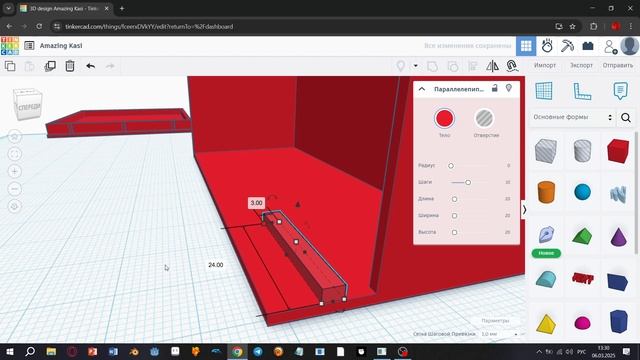Open the design list icon beside Amazing Kasi
This screenshot has height=360, width=640.
[x=29, y=46]
